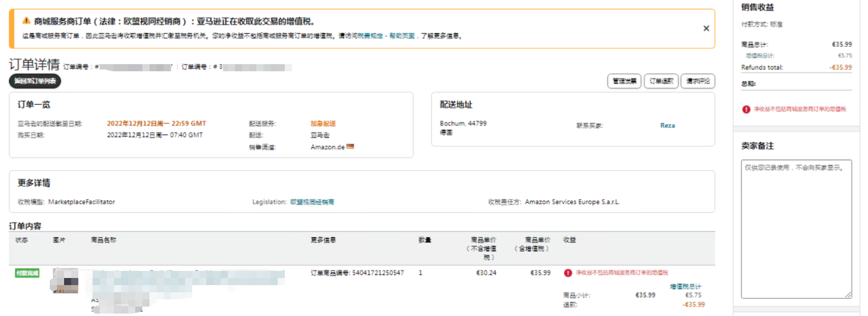Dismiss the VAT warning banner
The width and height of the screenshot is (868, 316).
click(706, 28)
